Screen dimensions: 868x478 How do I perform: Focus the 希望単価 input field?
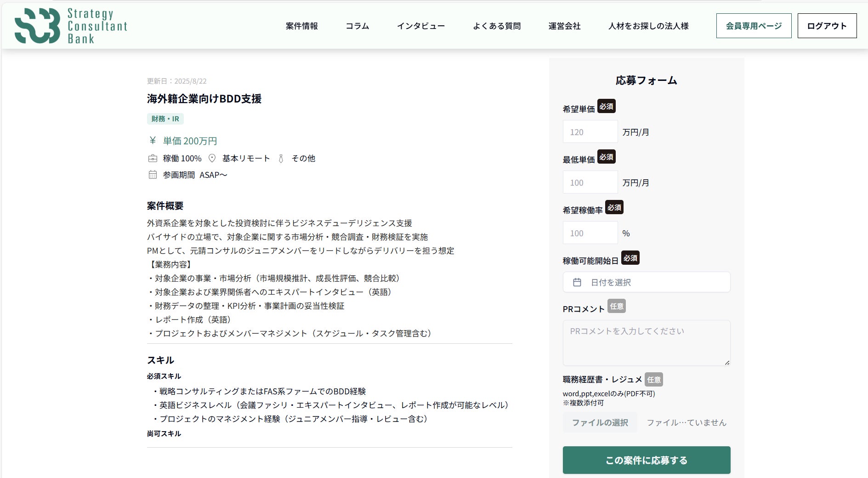pos(590,132)
